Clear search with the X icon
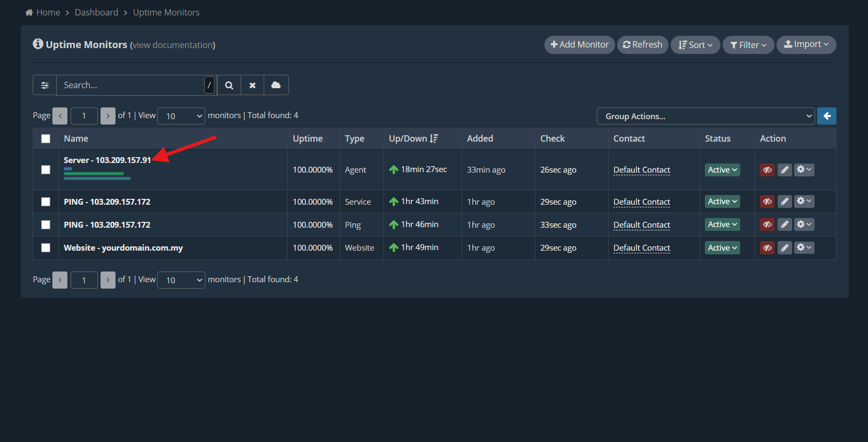The width and height of the screenshot is (868, 442). 252,85
